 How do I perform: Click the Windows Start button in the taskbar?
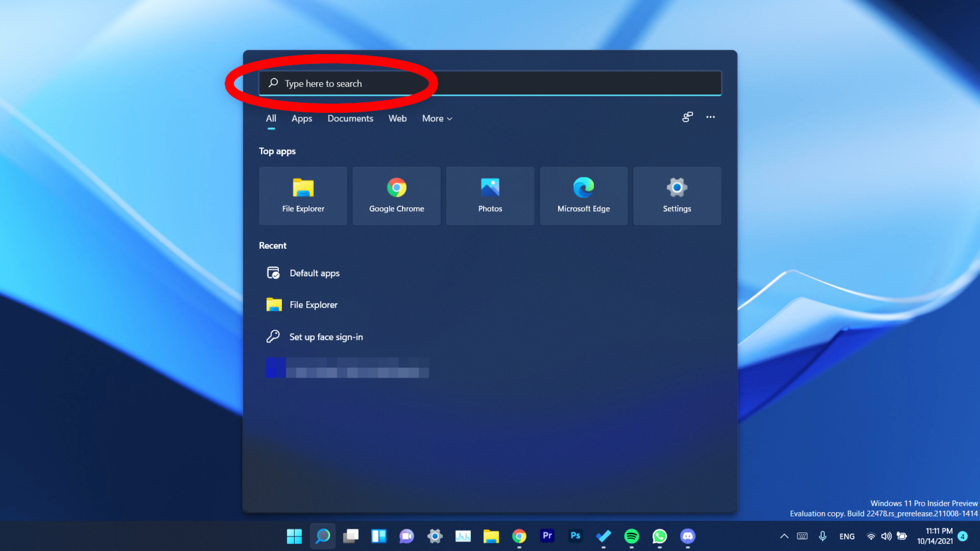(294, 536)
